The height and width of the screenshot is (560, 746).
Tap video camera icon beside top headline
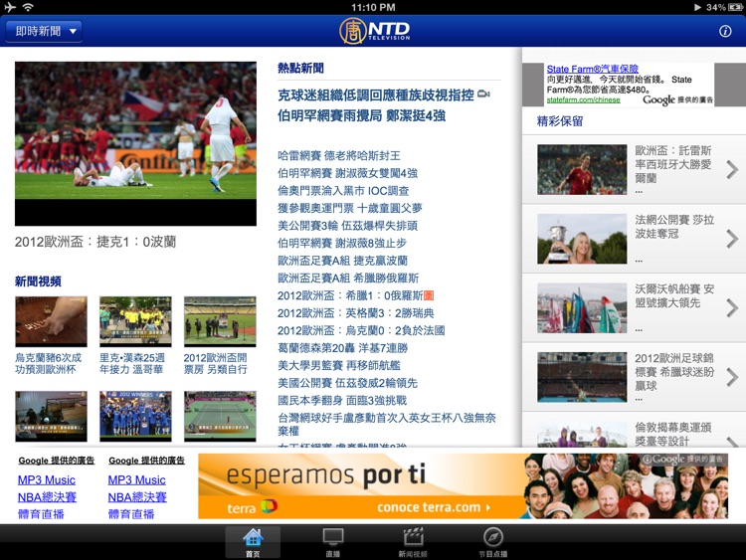tap(483, 94)
